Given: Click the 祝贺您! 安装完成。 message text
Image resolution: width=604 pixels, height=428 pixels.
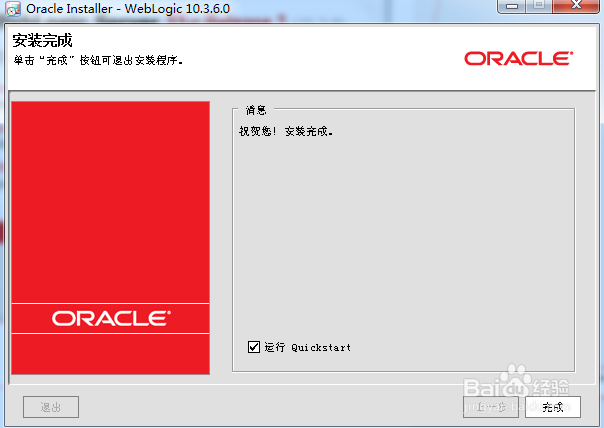Looking at the screenshot, I should [286, 131].
